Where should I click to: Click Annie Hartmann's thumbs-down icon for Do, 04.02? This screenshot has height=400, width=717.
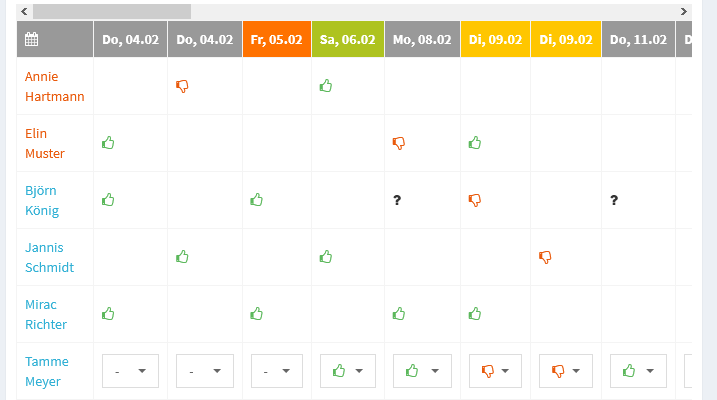click(x=182, y=86)
